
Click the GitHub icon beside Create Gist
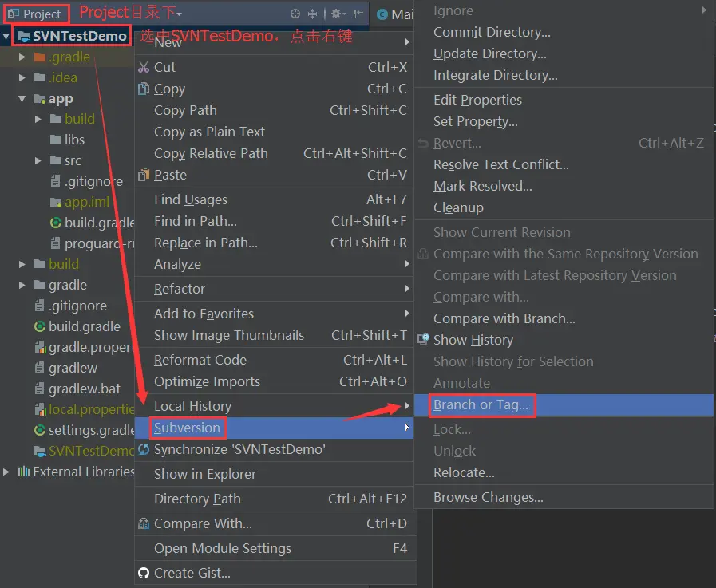coord(144,573)
